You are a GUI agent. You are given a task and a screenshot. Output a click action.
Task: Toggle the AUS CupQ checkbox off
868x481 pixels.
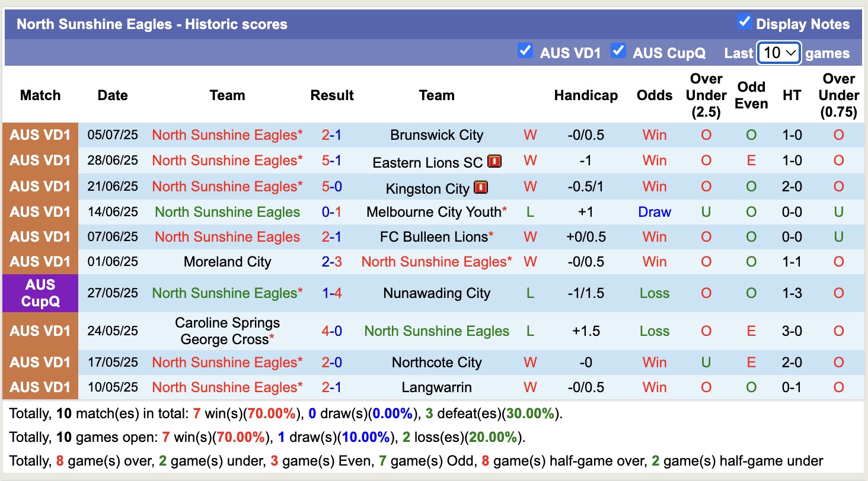pyautogui.click(x=618, y=52)
